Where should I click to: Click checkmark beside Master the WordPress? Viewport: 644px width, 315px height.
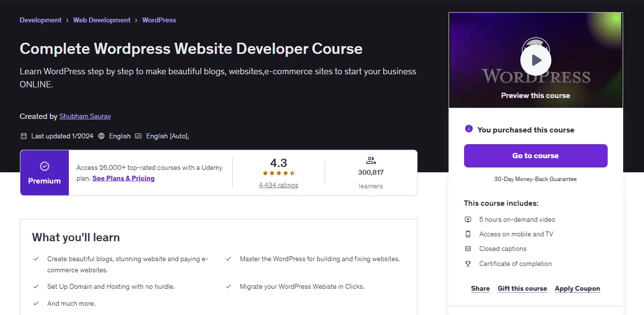(228, 259)
